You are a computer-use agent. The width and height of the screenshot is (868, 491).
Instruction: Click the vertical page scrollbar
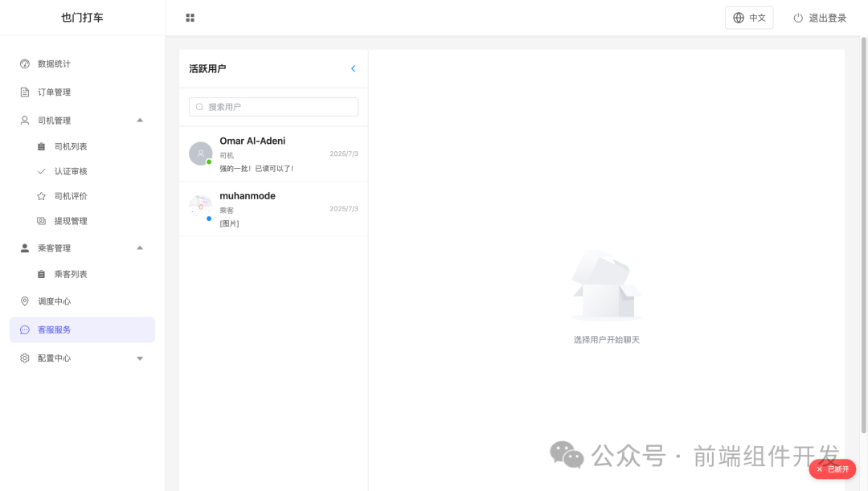pyautogui.click(x=863, y=235)
